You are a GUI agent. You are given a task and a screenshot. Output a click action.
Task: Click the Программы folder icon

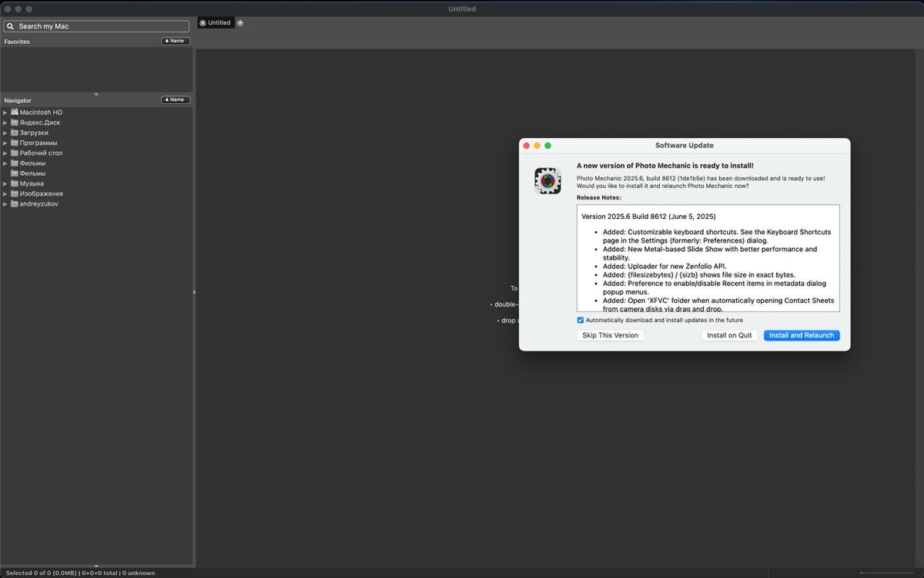pos(14,143)
